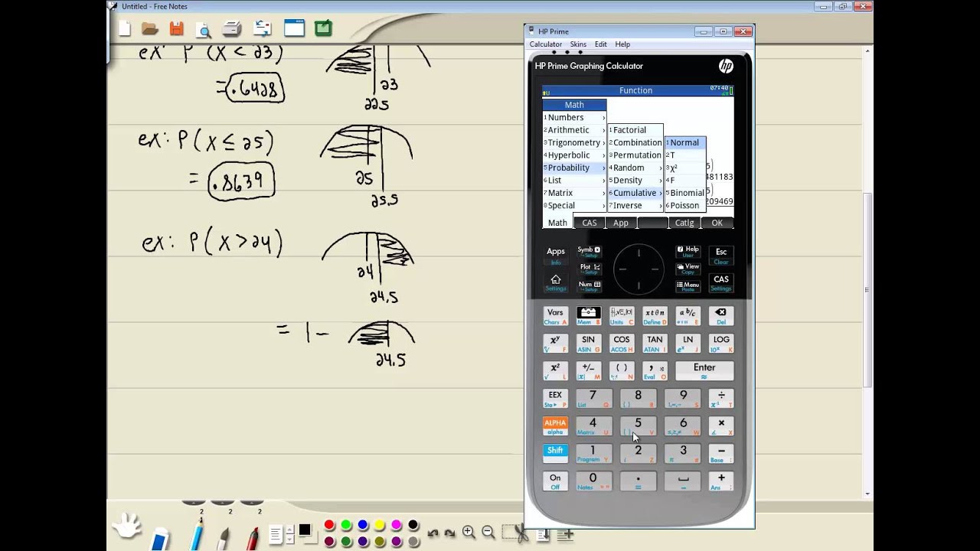980x551 pixels.
Task: Expand the Inverse submenu
Action: (x=635, y=205)
